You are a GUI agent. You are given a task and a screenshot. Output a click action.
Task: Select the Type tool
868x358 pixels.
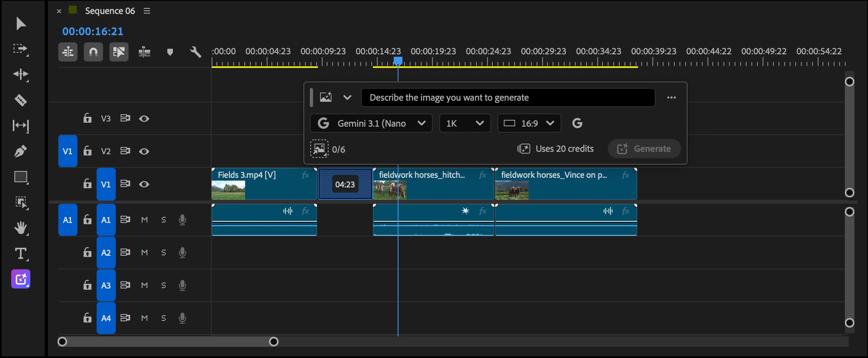21,254
